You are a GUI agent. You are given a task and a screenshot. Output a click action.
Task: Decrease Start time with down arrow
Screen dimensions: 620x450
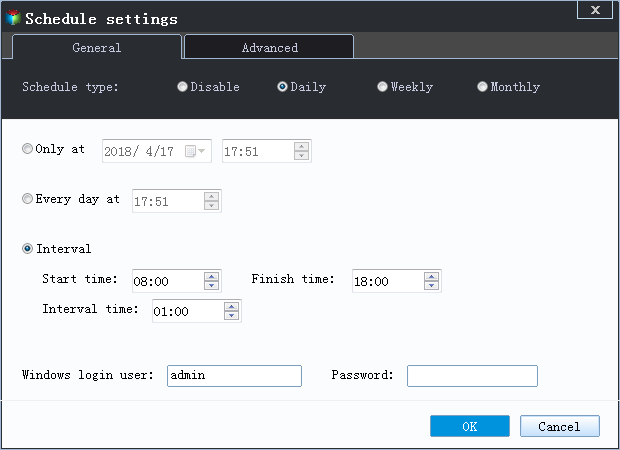pyautogui.click(x=212, y=285)
